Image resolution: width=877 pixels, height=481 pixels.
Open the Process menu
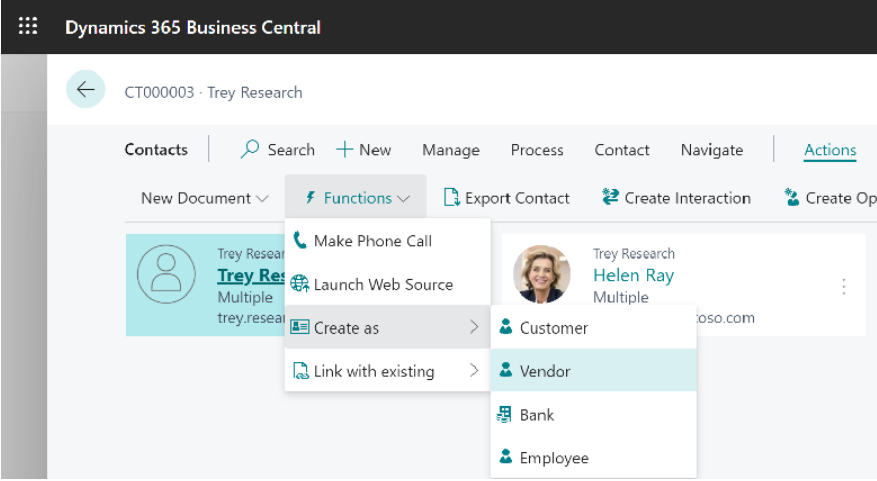537,150
